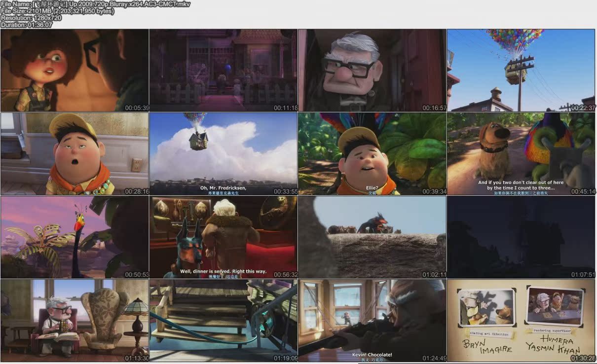This screenshot has width=597, height=364.
Task: Open the balloon house lifting off frame 00:22:37
Action: pos(522,70)
